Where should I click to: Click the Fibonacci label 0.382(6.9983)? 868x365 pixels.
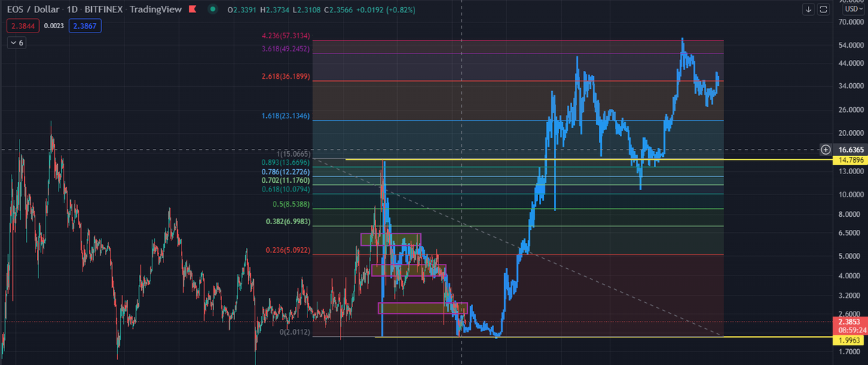pos(287,221)
